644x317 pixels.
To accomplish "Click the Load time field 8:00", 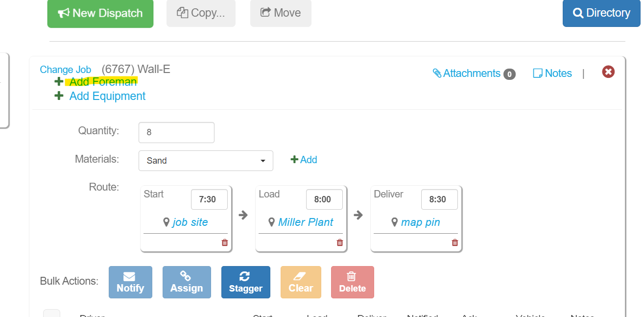I will pos(324,199).
